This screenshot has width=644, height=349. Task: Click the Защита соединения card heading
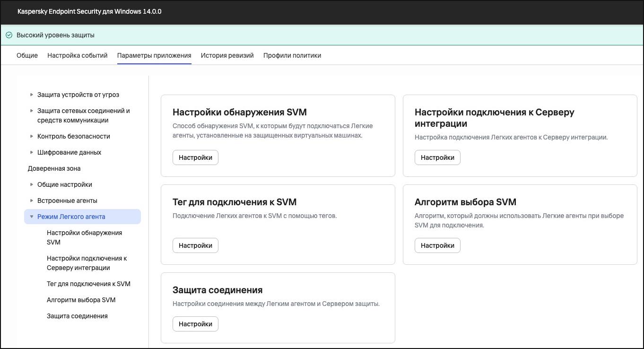point(218,290)
